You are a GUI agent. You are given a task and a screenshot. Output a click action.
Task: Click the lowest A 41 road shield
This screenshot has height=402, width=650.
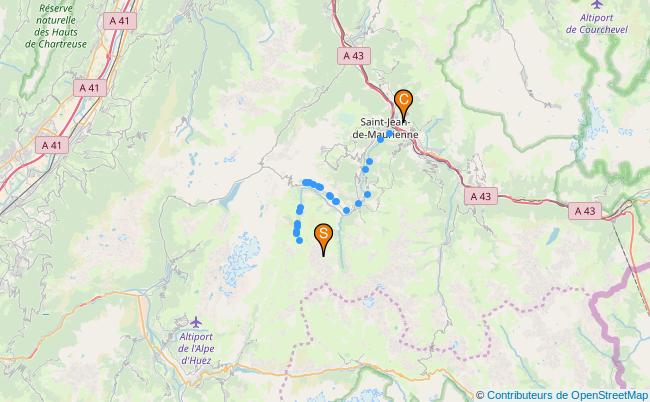pyautogui.click(x=52, y=145)
